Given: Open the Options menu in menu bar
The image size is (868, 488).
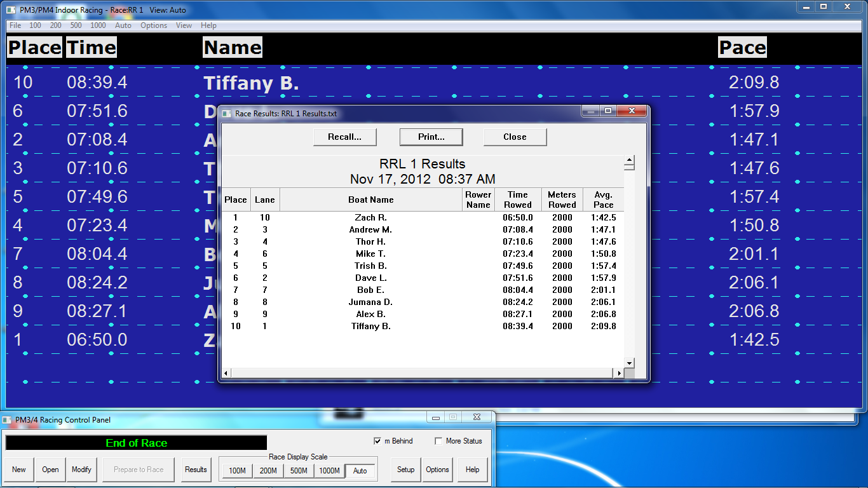Looking at the screenshot, I should click(x=154, y=25).
